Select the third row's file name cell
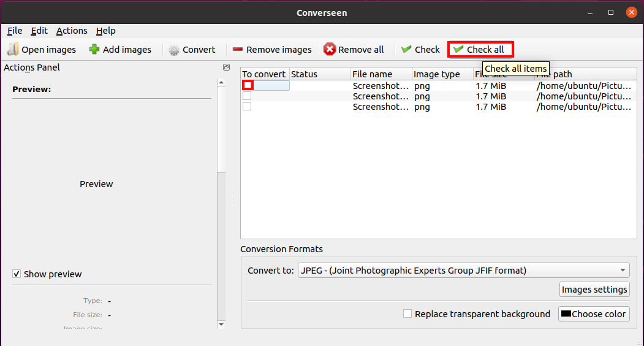Viewport: 644px width, 346px height. click(x=381, y=107)
